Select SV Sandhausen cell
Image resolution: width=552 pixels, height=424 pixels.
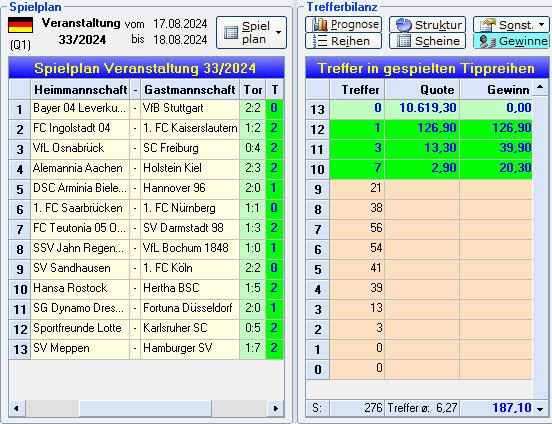click(x=80, y=269)
